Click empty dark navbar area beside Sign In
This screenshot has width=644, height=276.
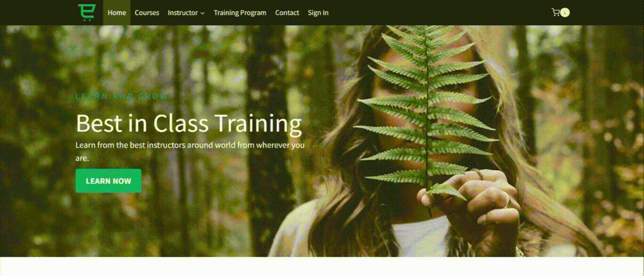click(439, 12)
